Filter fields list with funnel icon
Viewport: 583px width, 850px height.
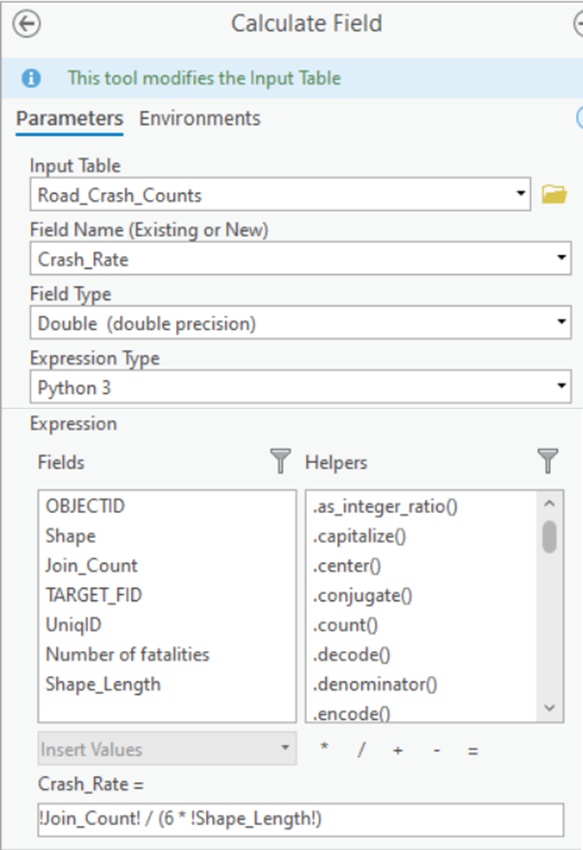[x=280, y=461]
